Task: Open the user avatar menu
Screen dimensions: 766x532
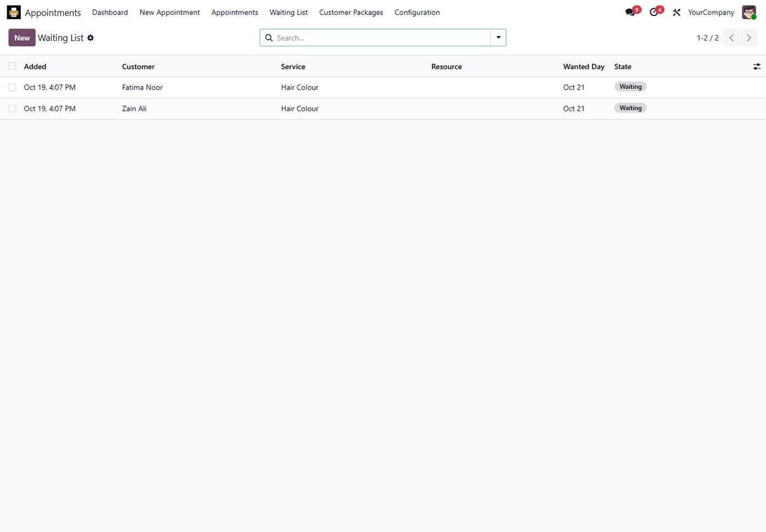Action: click(x=749, y=12)
